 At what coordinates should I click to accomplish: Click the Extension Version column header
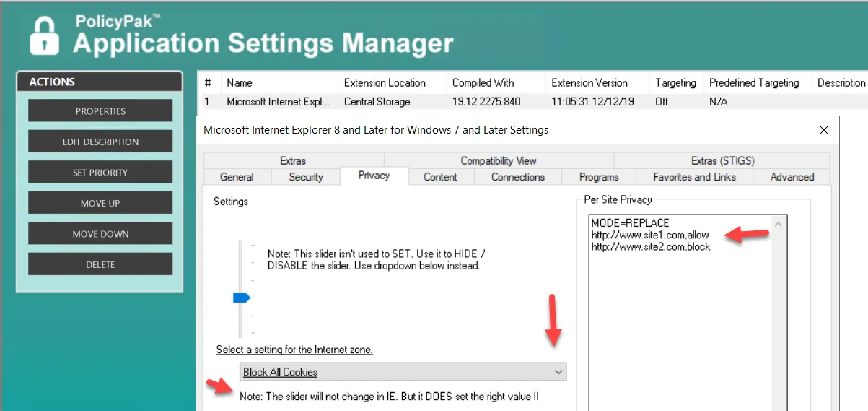597,83
